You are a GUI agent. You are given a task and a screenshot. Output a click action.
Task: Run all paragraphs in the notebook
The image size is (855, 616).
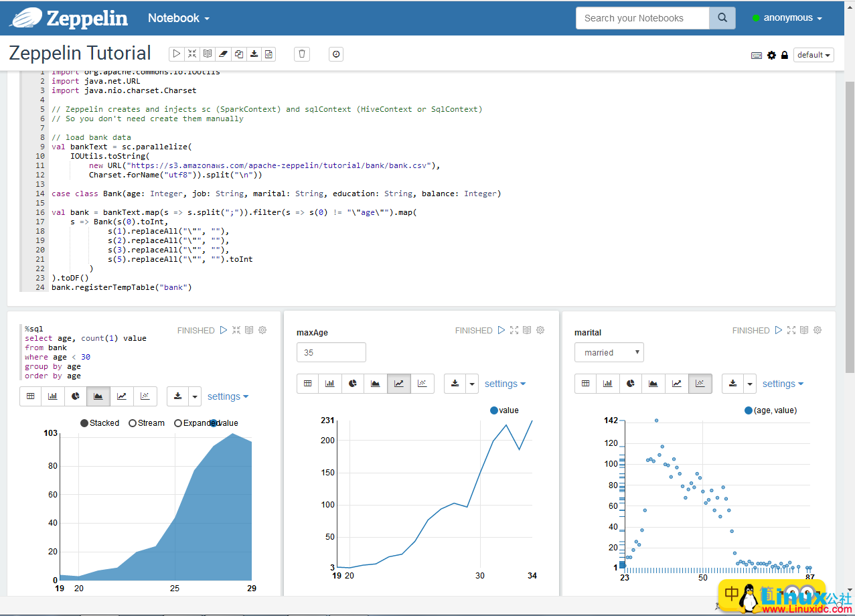pos(176,54)
